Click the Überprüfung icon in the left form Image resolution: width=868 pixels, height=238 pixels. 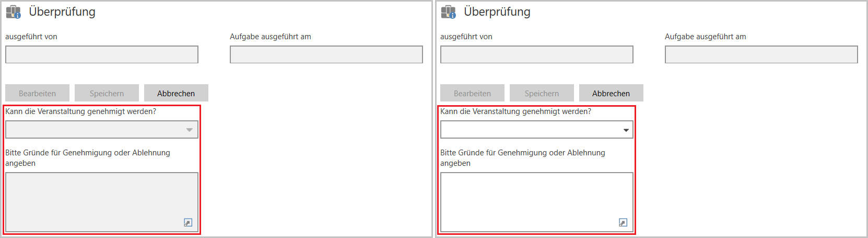(x=13, y=12)
